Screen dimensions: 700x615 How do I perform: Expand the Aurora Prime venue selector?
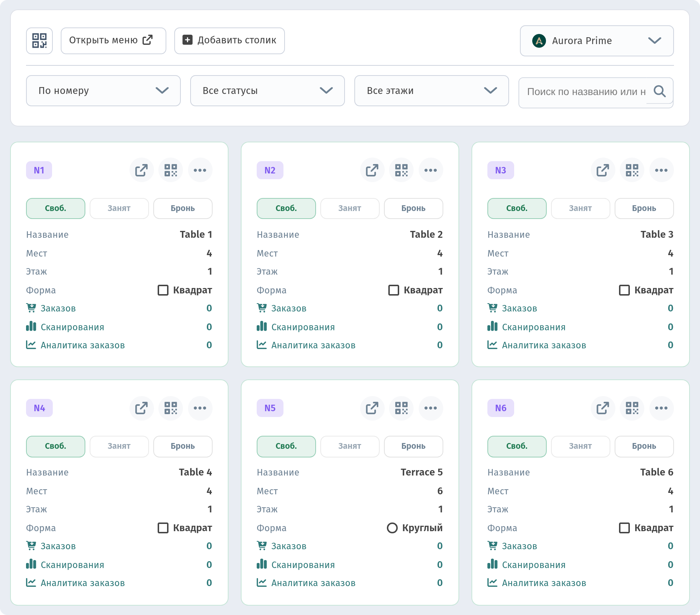pos(597,41)
